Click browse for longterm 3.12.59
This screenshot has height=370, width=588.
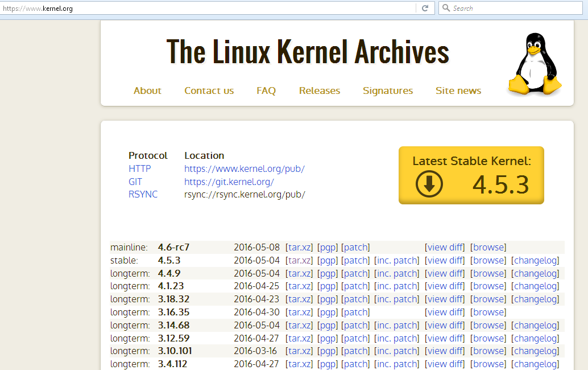click(x=488, y=339)
